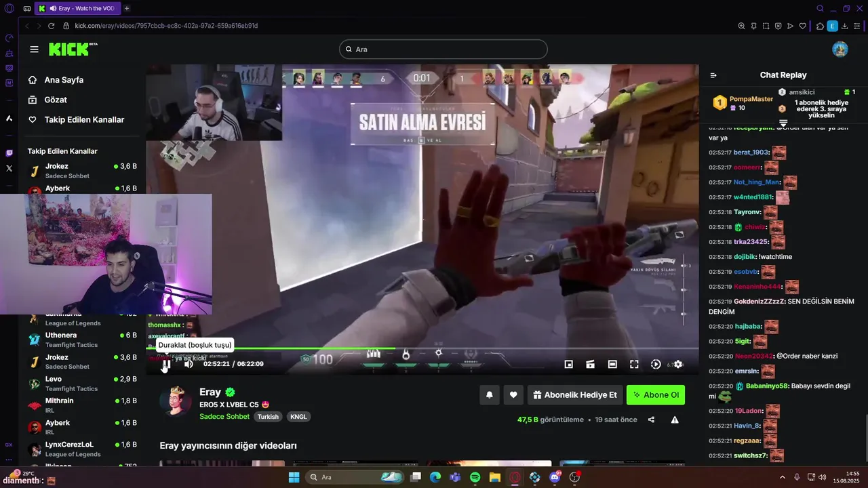This screenshot has height=488, width=868.
Task: Open Spotify from taskbar
Action: pyautogui.click(x=475, y=477)
